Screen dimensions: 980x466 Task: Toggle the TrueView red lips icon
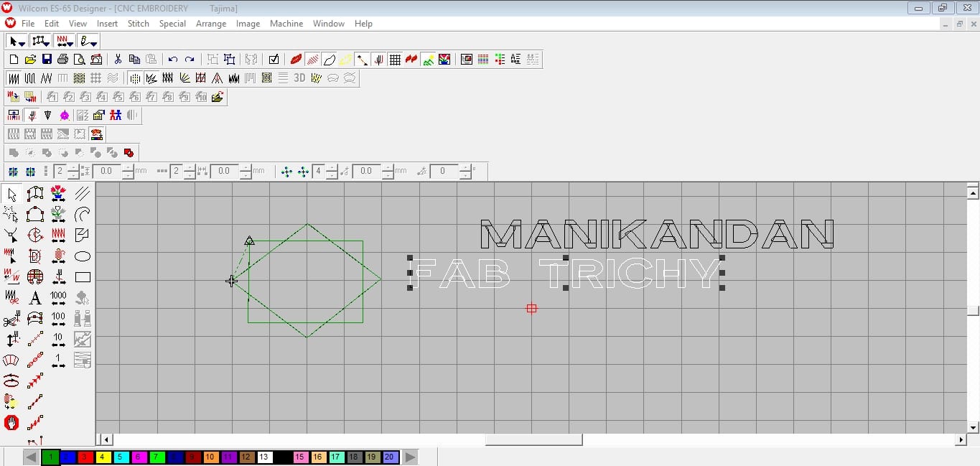296,60
